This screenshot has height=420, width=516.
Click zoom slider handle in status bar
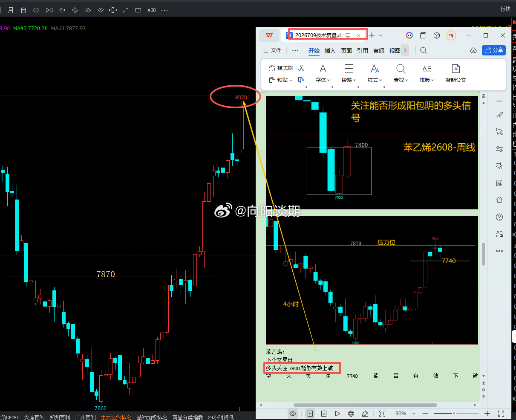click(x=454, y=414)
